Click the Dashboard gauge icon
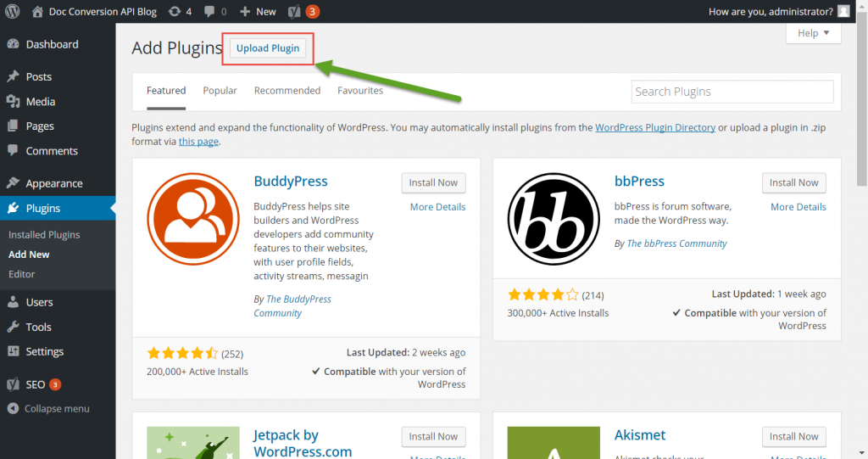The height and width of the screenshot is (459, 868). point(14,44)
